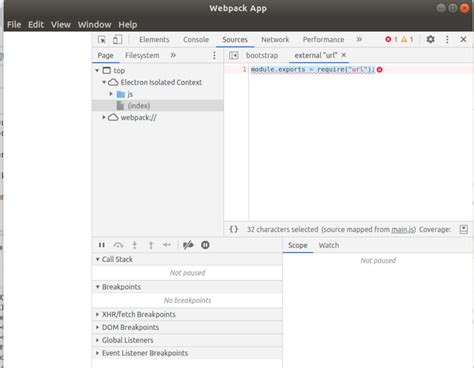Open DevTools settings gear
This screenshot has height=368, width=474.
pyautogui.click(x=430, y=39)
